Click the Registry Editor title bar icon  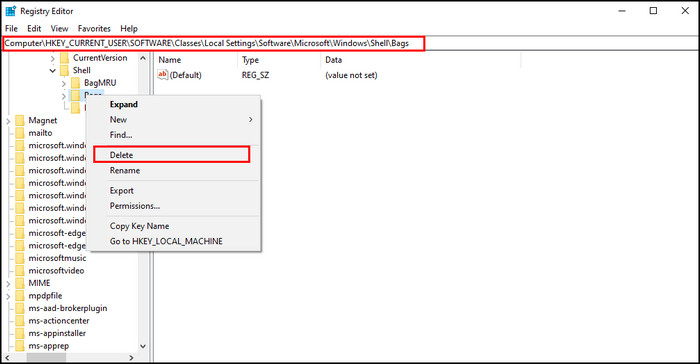click(x=11, y=11)
